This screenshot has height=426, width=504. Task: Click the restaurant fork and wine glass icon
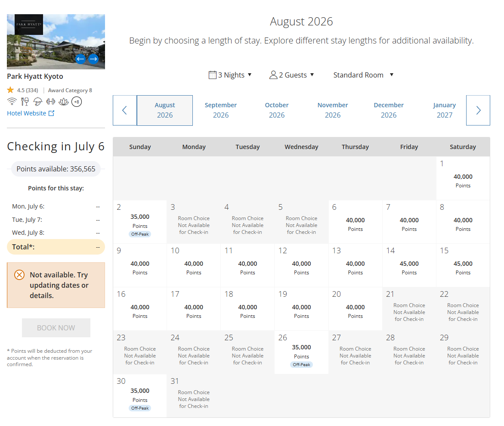[25, 102]
